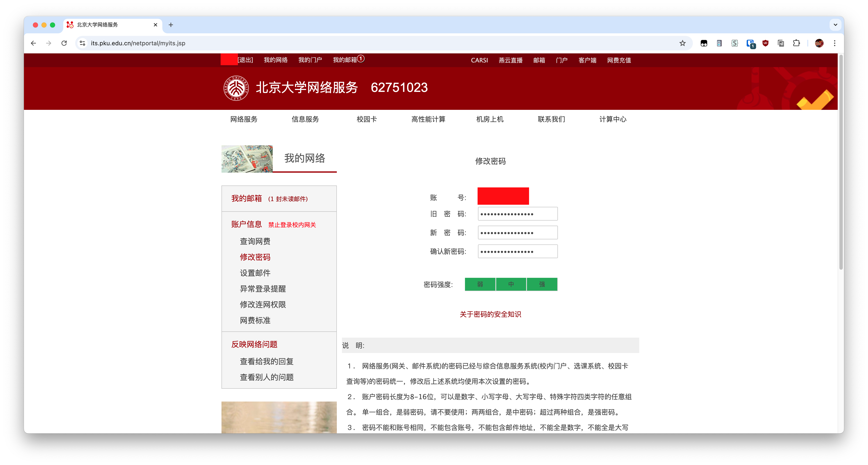
Task: Click the back navigation arrow
Action: (x=33, y=43)
